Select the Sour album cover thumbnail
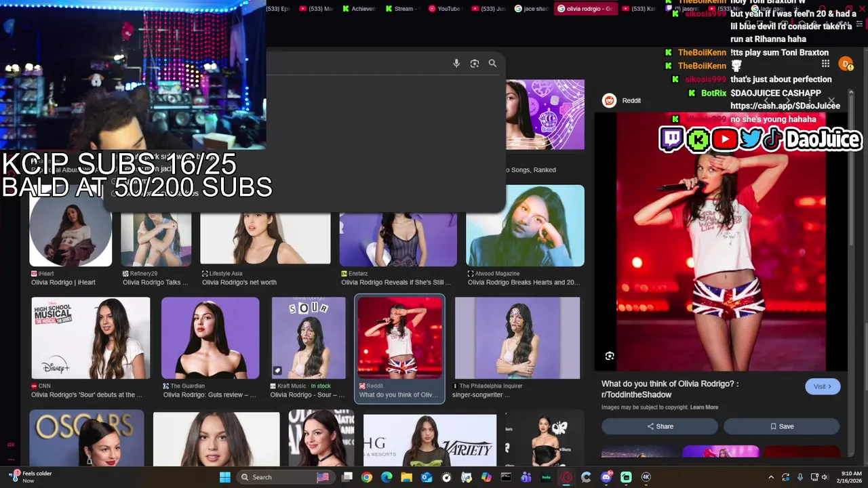The image size is (868, 488). click(x=309, y=338)
